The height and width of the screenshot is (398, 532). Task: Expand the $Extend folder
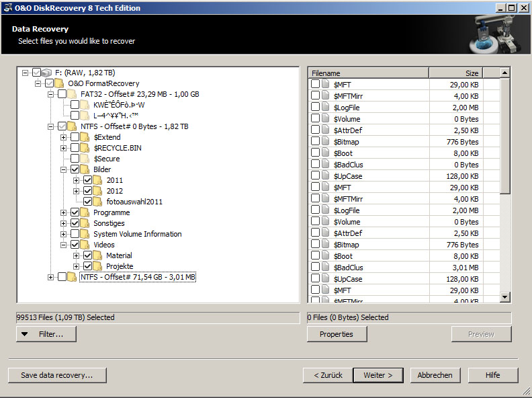tap(63, 137)
